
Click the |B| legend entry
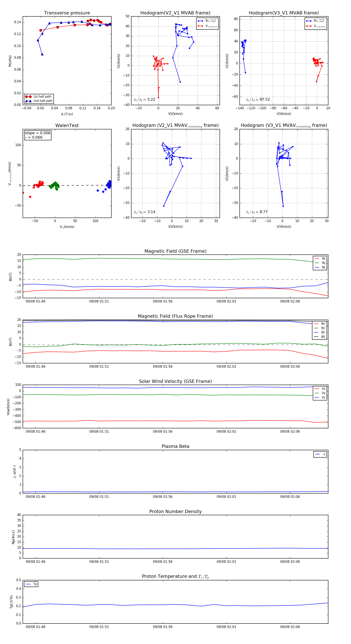coord(320,337)
